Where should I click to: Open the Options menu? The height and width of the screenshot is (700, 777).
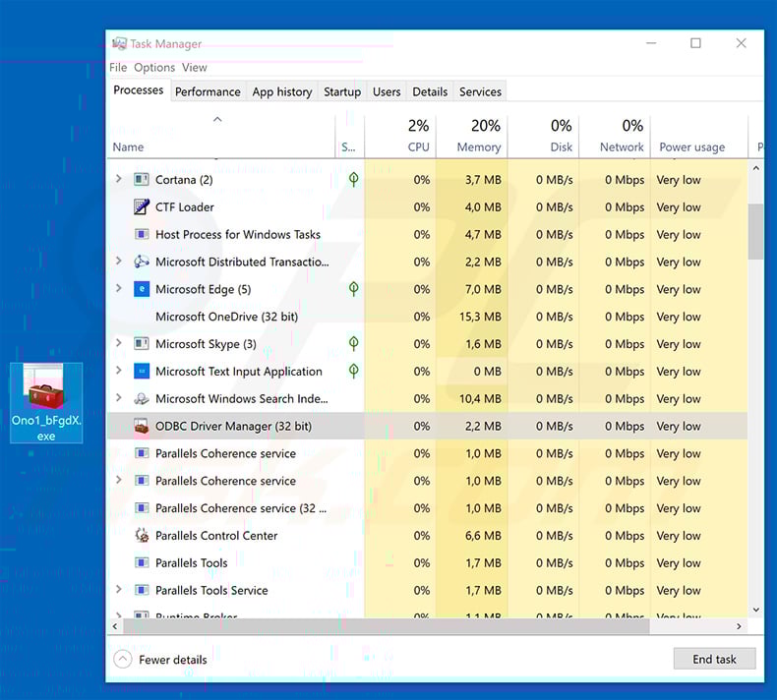pyautogui.click(x=154, y=68)
